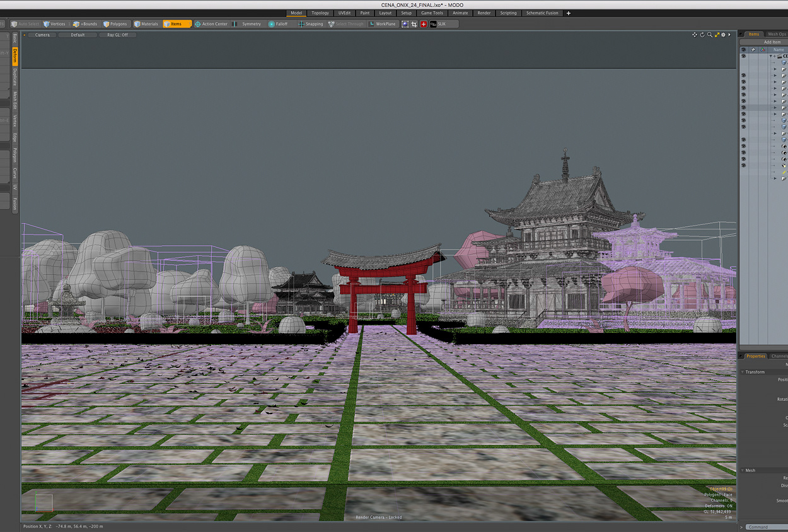
Task: Click the crop-frame icon beside the red plus
Action: click(x=414, y=24)
